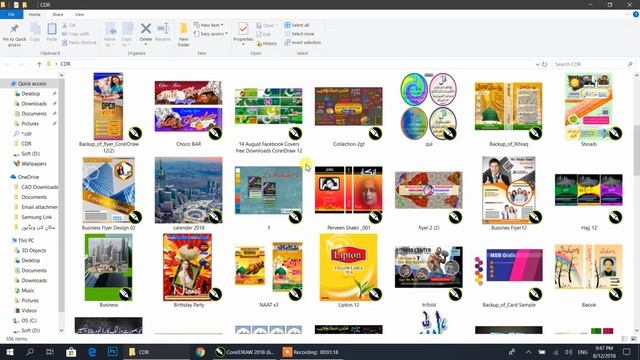Viewport: 640px width, 360px height.
Task: Click the New folder icon
Action: coord(184,29)
